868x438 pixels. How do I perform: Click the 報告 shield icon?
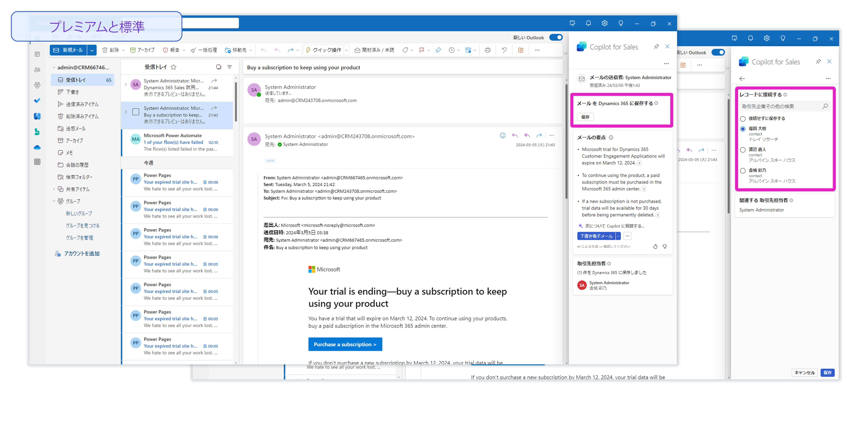165,50
